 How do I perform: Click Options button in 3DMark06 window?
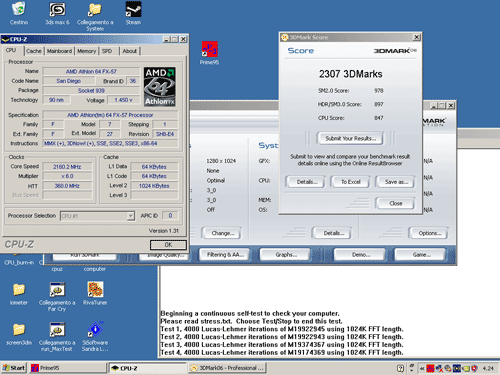pos(429,233)
